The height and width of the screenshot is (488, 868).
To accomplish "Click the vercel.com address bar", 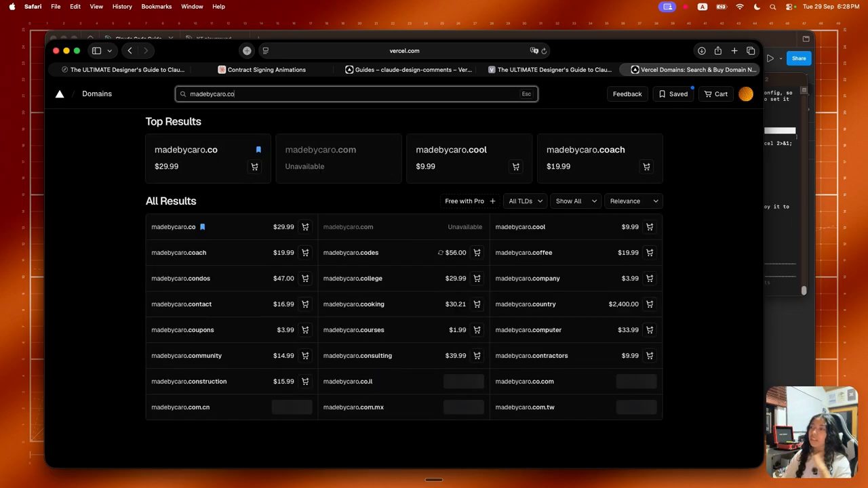I will 404,51.
